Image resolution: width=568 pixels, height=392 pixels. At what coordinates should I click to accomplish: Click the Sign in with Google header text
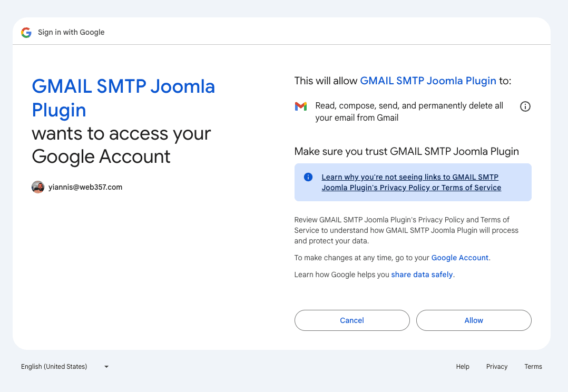click(71, 33)
